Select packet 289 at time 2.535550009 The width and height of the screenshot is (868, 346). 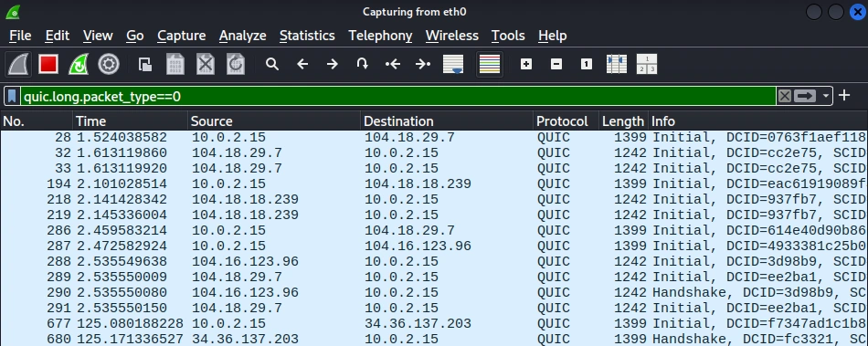pyautogui.click(x=434, y=277)
